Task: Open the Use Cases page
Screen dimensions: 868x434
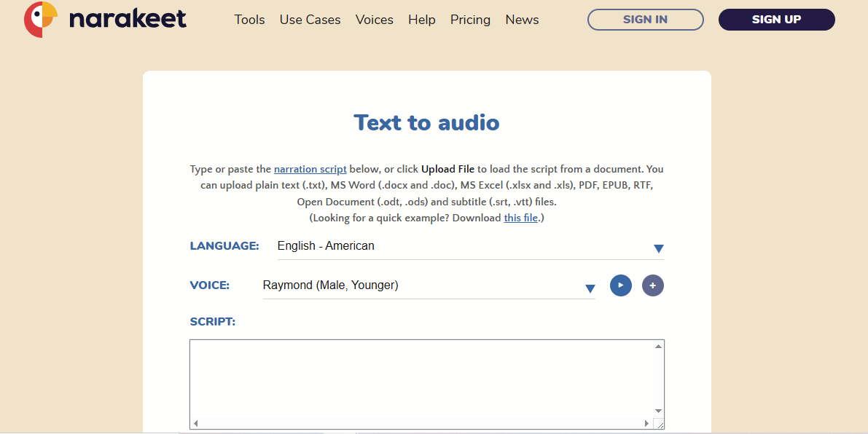Action: 310,20
